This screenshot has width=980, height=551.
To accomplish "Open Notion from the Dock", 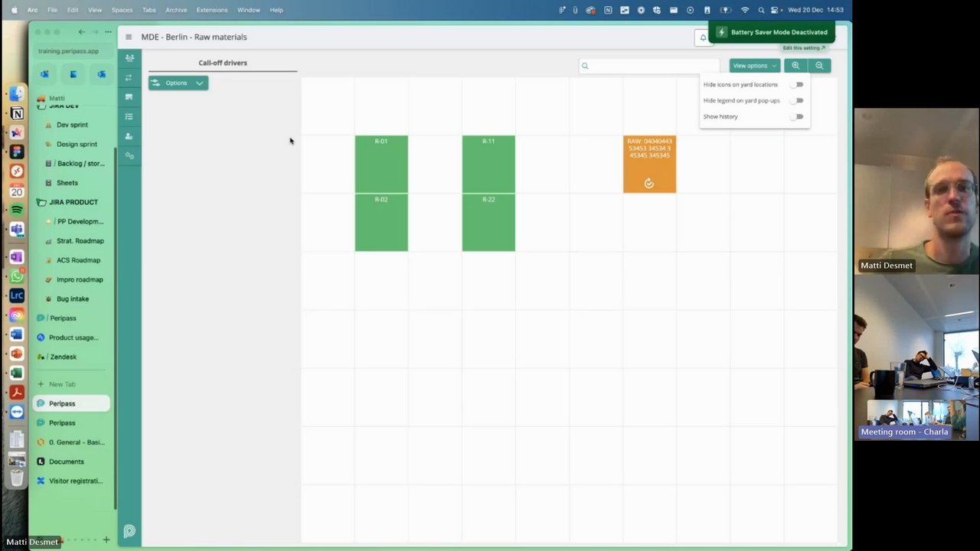I will [x=17, y=113].
